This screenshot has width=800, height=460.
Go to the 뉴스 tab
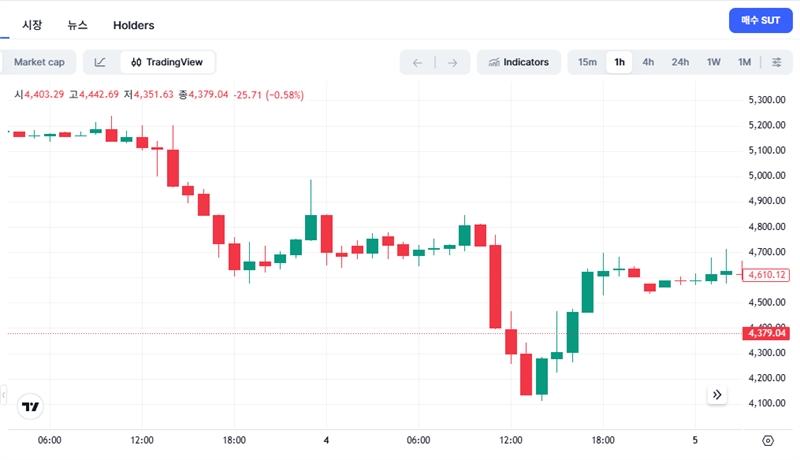pos(77,24)
